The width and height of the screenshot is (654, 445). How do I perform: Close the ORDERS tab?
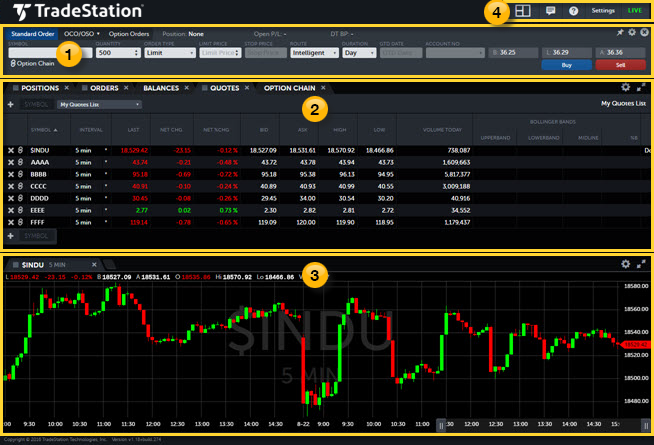pyautogui.click(x=126, y=88)
